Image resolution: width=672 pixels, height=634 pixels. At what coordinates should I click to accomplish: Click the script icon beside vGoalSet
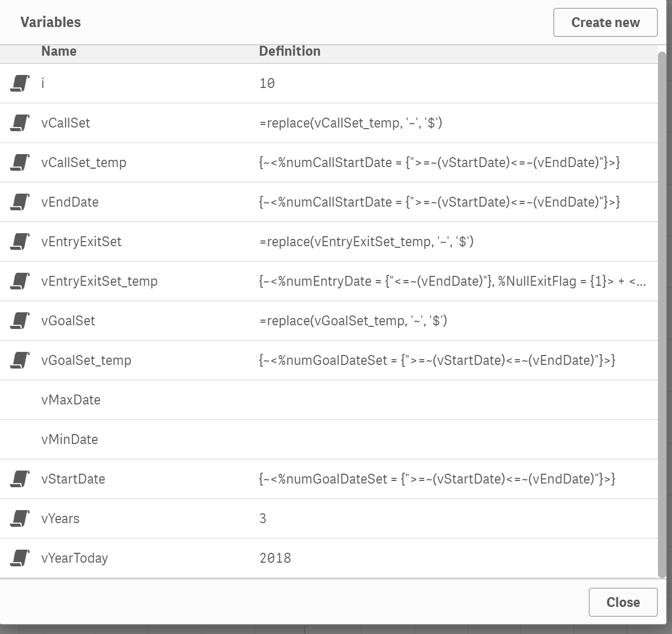[x=19, y=321]
